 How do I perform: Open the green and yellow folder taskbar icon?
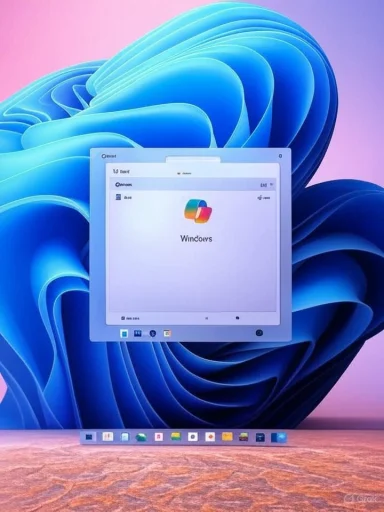pyautogui.click(x=176, y=436)
